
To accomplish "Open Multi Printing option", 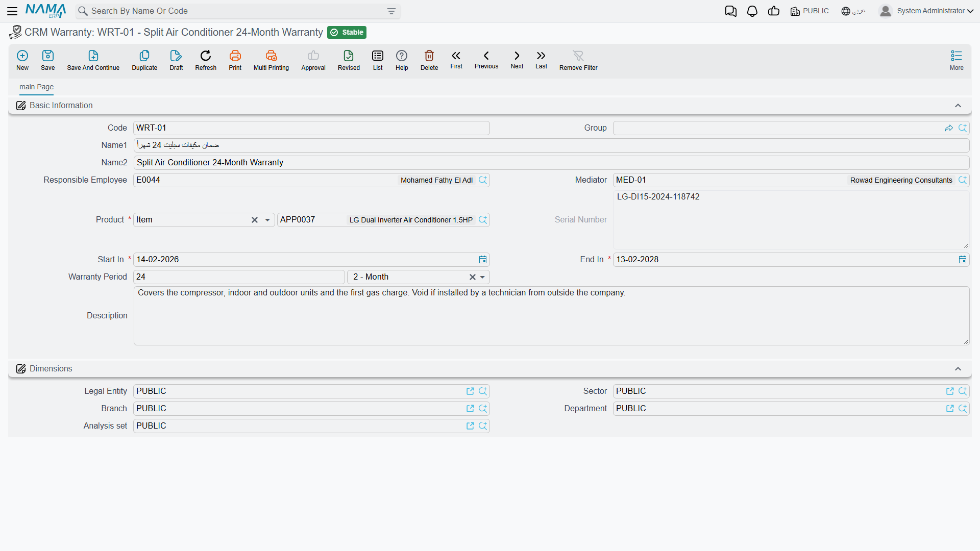I will pyautogui.click(x=271, y=60).
